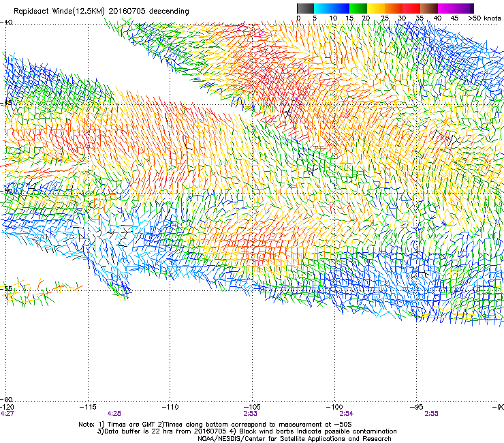Select the brown 35-40 knots color band
504x443 pixels.
[429, 8]
